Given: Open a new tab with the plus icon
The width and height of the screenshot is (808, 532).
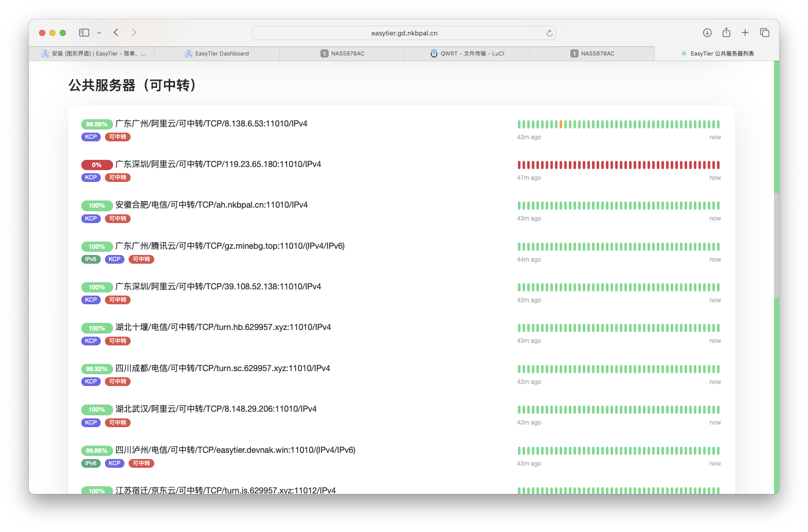Looking at the screenshot, I should click(x=745, y=33).
